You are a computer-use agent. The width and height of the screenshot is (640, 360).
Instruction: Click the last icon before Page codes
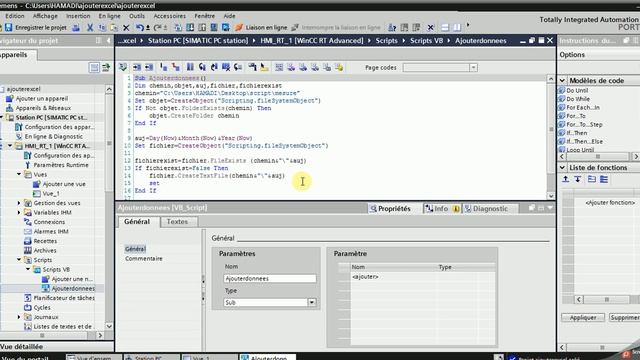[339, 67]
